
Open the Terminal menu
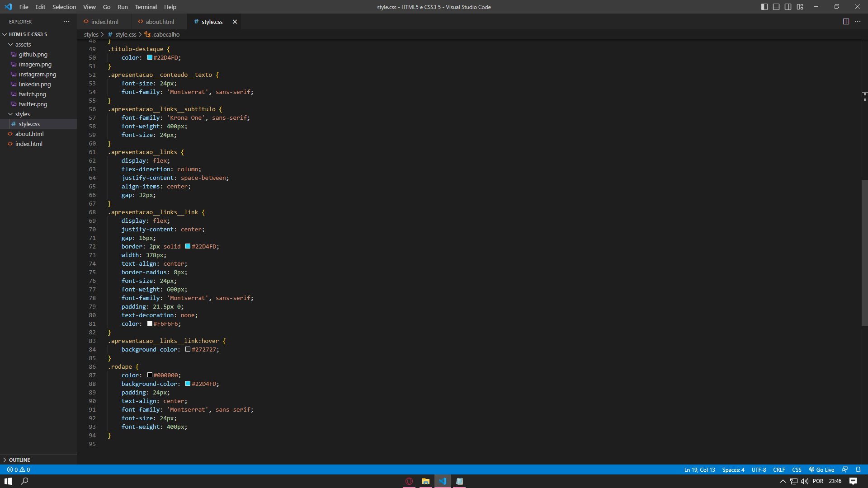click(146, 7)
